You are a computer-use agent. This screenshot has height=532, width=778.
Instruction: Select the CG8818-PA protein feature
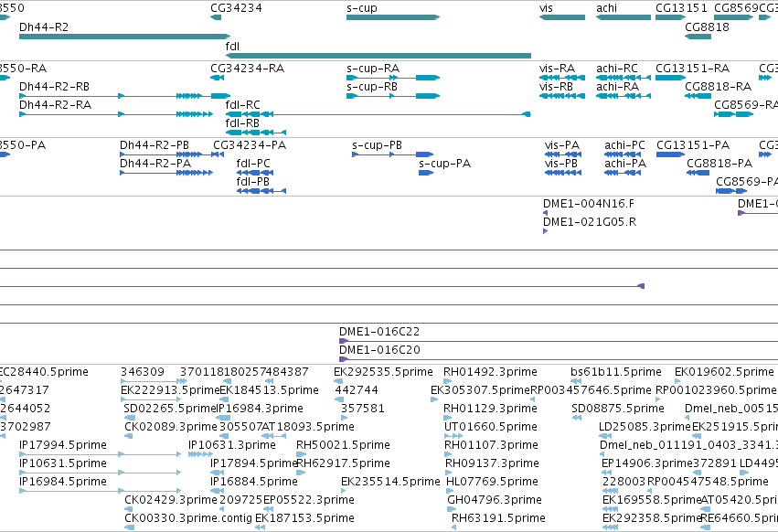pyautogui.click(x=698, y=173)
